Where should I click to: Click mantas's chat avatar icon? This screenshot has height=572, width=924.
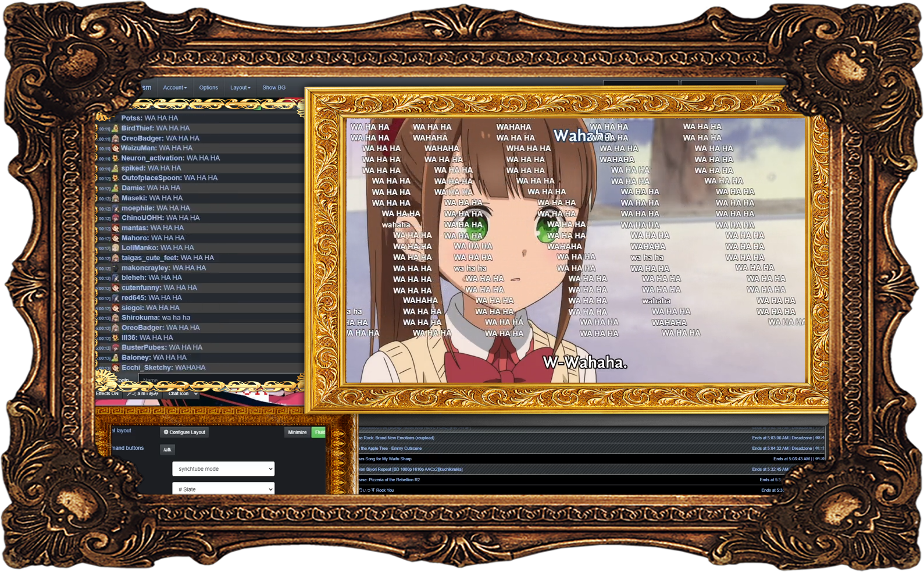[115, 228]
